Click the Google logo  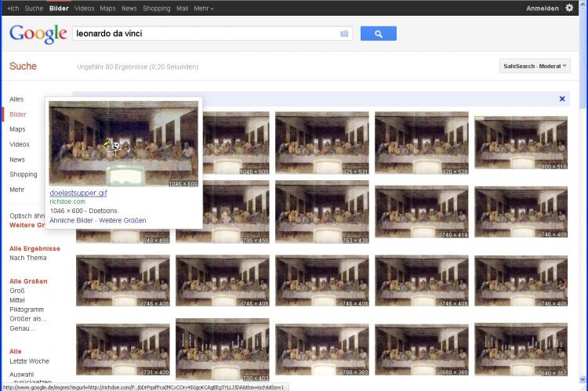[38, 34]
